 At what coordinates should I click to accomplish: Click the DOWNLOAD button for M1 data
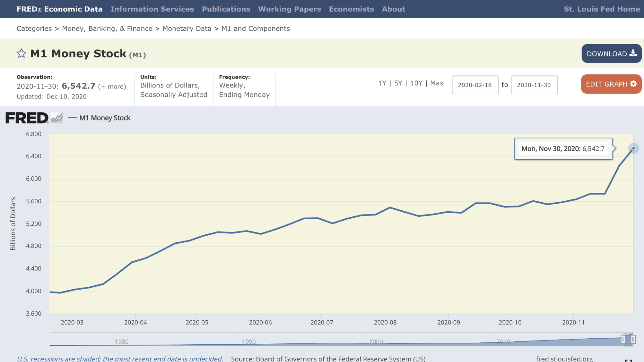point(612,53)
